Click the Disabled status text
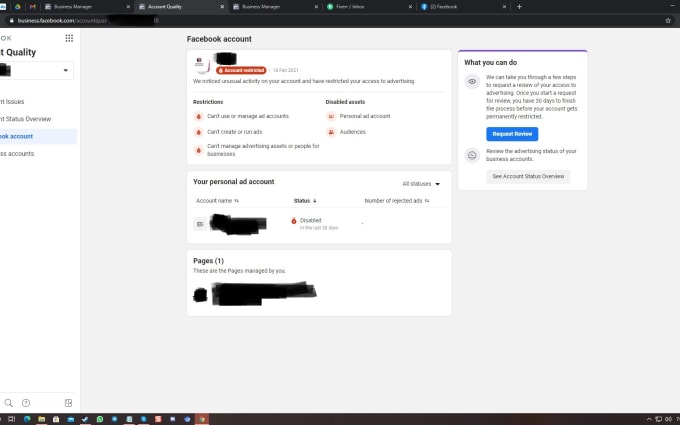 click(x=311, y=220)
